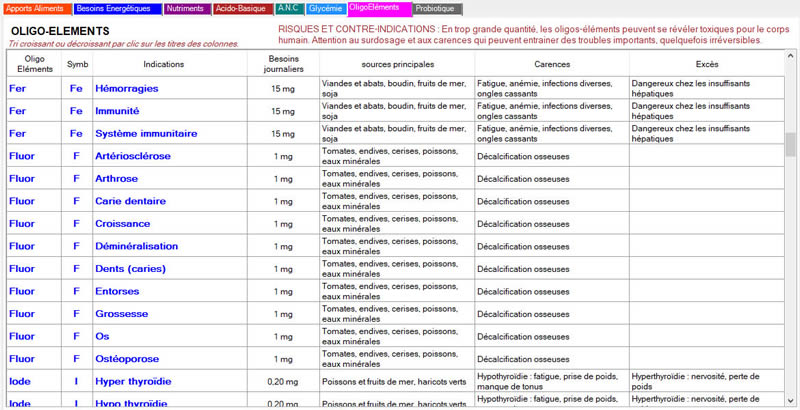The width and height of the screenshot is (800, 410).
Task: Select the Déminéralisation indication cell
Action: point(170,246)
